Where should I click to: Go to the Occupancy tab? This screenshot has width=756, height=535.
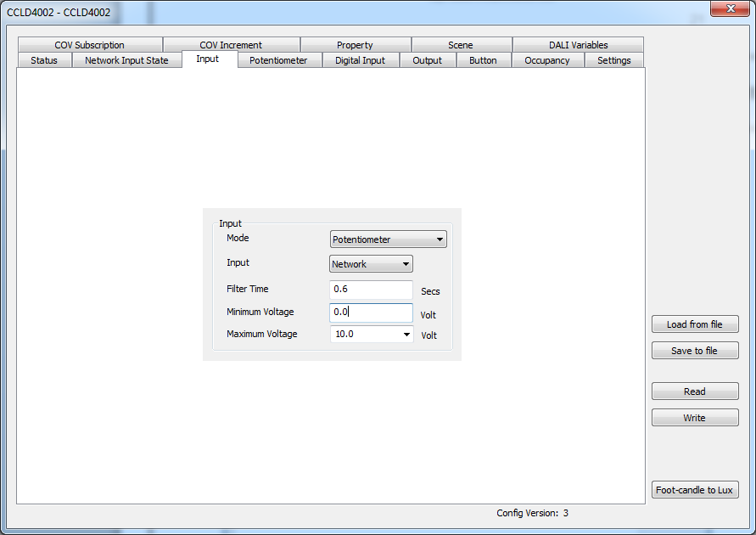coord(547,60)
